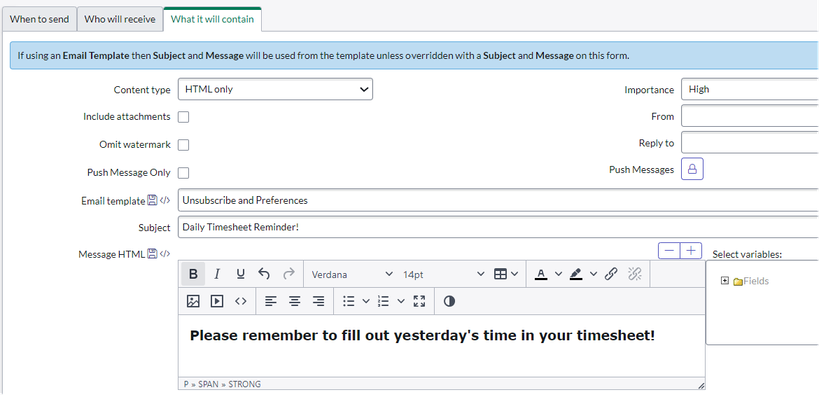
Task: Select the What it will contain tab
Action: click(x=213, y=19)
